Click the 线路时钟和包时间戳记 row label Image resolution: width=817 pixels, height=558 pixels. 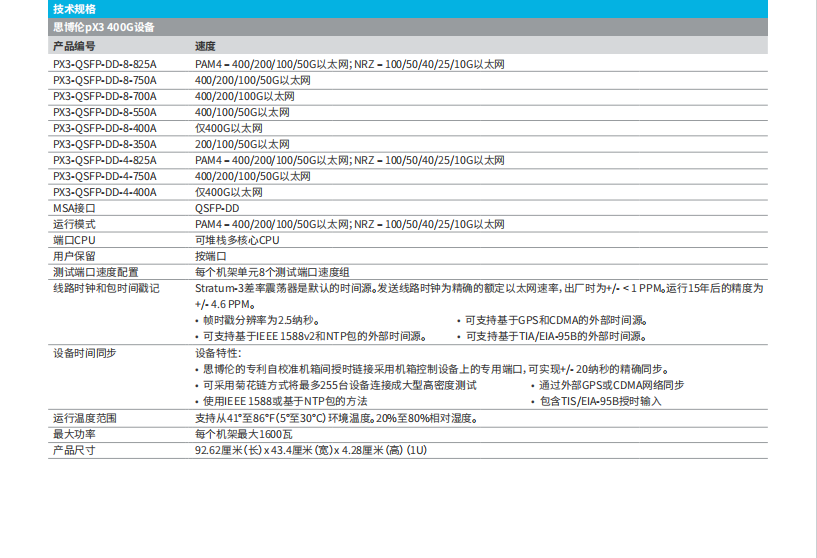[x=105, y=288]
